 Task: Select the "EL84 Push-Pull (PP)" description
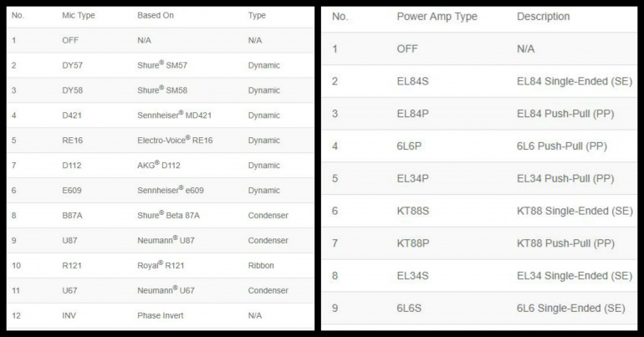tap(565, 114)
